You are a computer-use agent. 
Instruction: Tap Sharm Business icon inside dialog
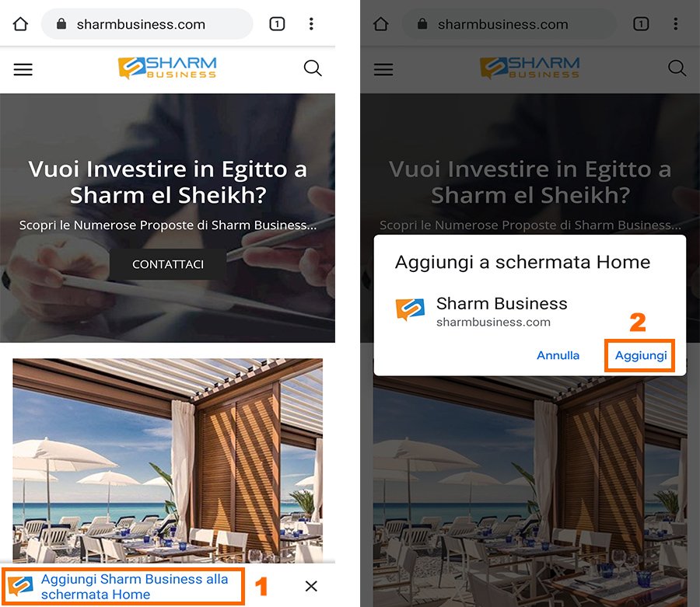click(x=410, y=310)
